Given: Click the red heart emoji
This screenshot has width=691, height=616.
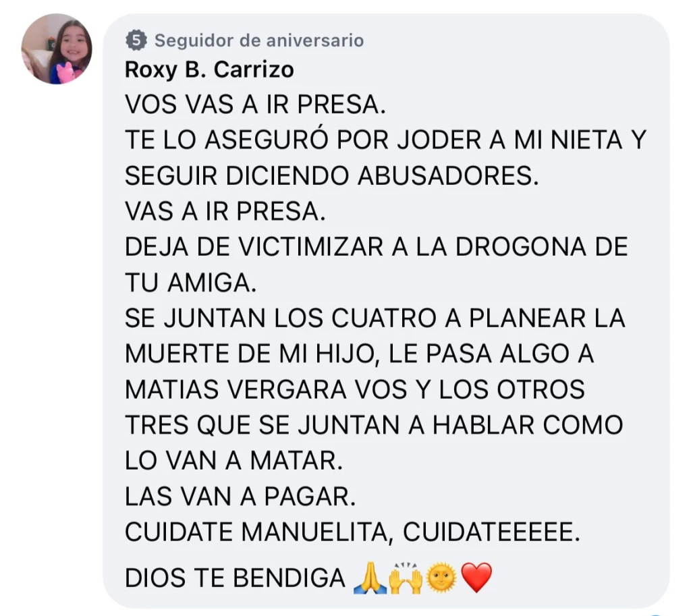Looking at the screenshot, I should pyautogui.click(x=476, y=578).
